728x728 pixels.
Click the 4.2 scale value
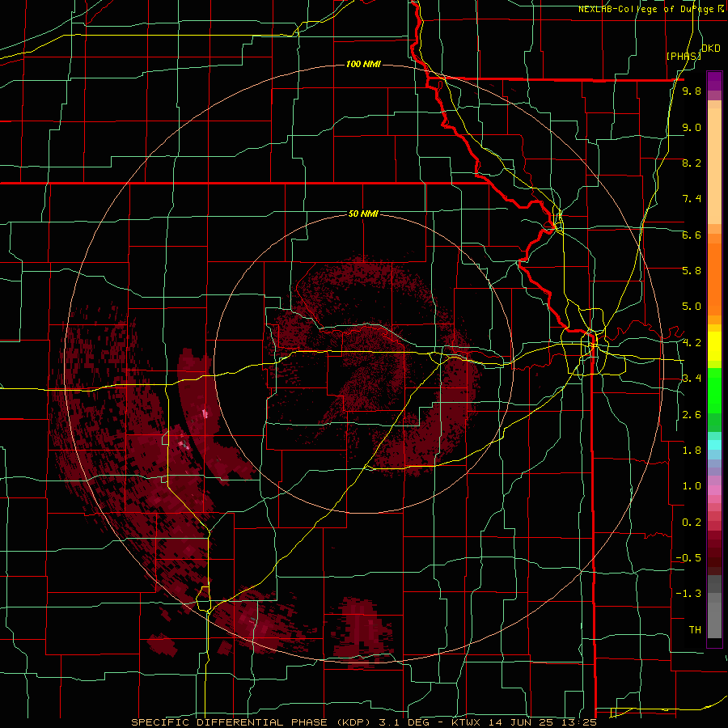[x=692, y=343]
